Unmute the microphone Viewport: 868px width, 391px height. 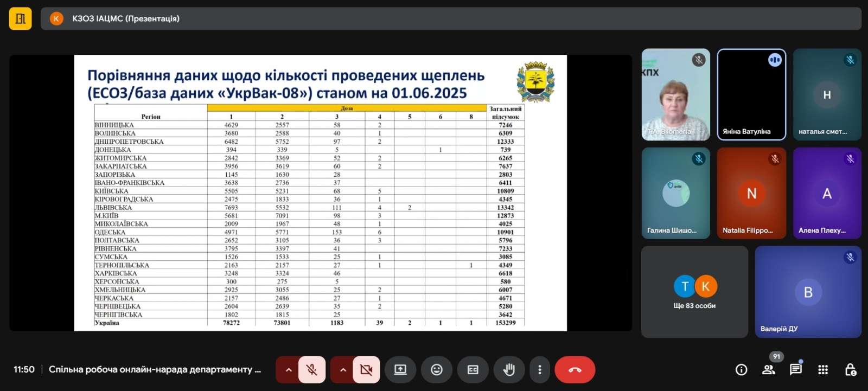point(311,370)
